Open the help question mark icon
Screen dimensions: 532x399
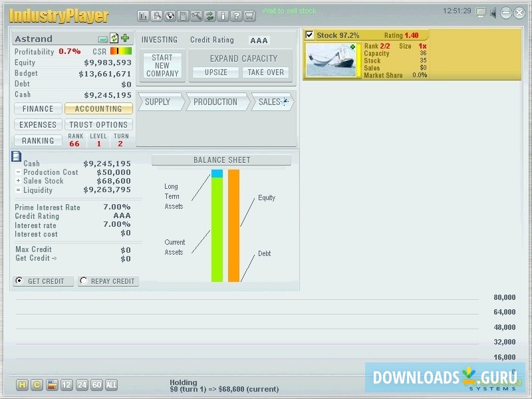click(237, 15)
